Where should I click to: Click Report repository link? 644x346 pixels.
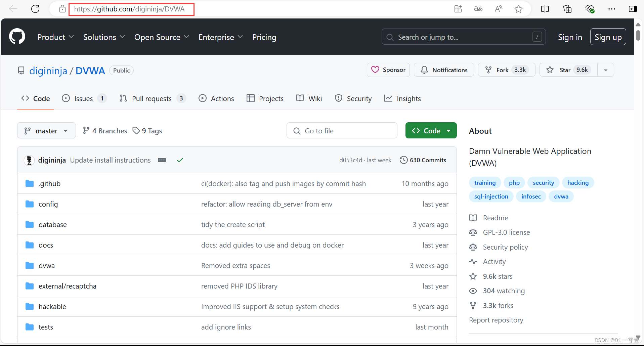(x=496, y=320)
